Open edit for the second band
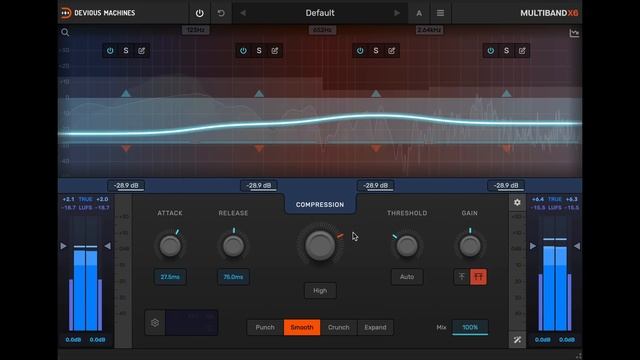 click(275, 51)
